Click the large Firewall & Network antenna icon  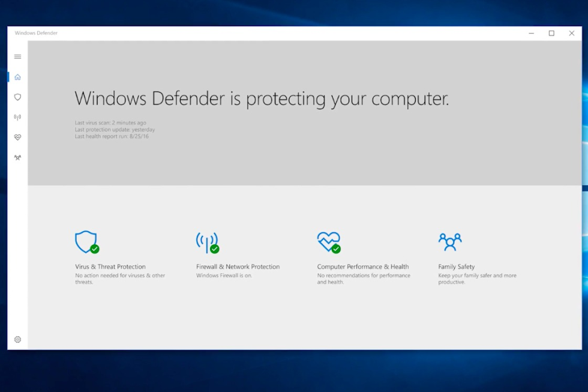[x=207, y=242]
